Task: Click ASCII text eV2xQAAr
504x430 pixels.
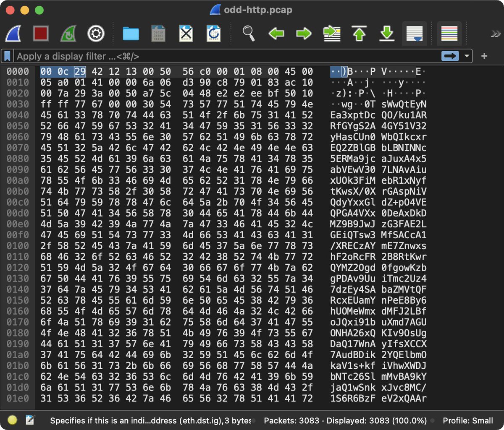Action: pyautogui.click(x=404, y=399)
